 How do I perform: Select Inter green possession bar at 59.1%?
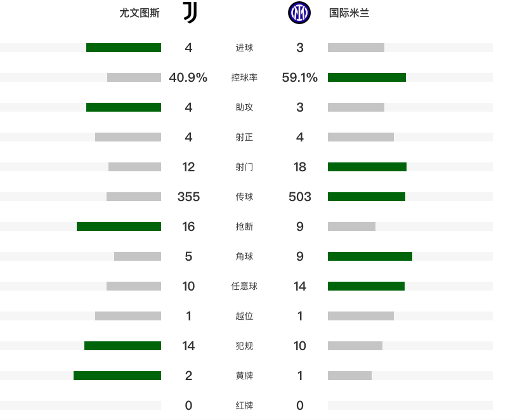click(x=367, y=77)
